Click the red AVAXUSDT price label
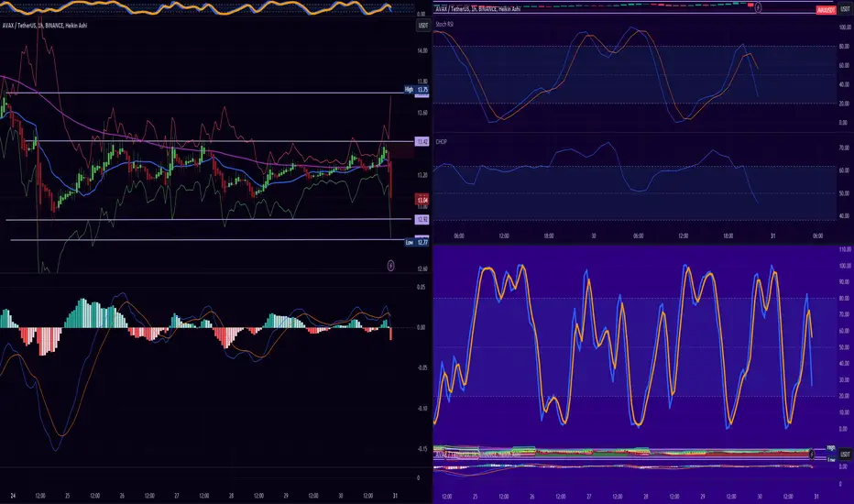Image resolution: width=854 pixels, height=504 pixels. coord(826,10)
